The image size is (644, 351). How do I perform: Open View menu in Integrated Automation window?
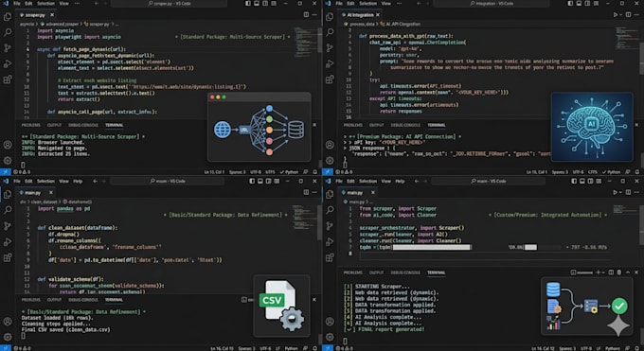(x=386, y=181)
